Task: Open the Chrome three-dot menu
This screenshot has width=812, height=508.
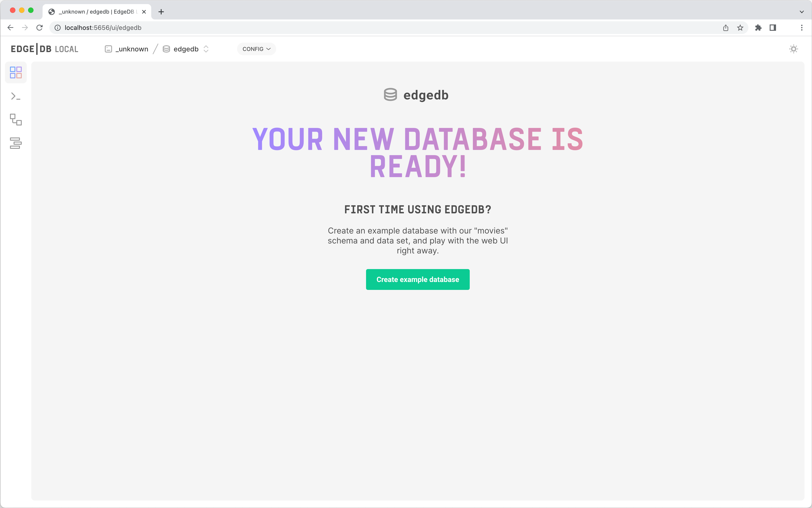Action: point(802,28)
